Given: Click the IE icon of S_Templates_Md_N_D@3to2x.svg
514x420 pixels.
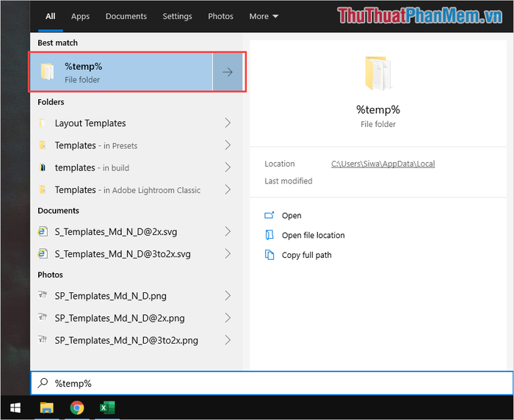Looking at the screenshot, I should pyautogui.click(x=43, y=254).
